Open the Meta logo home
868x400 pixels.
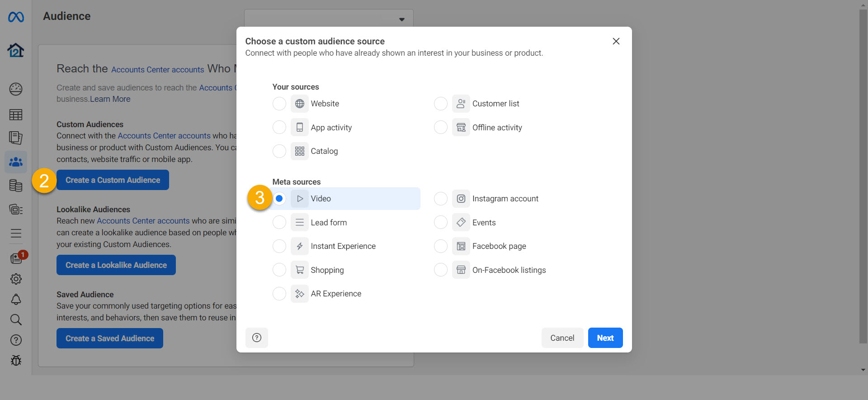(16, 17)
